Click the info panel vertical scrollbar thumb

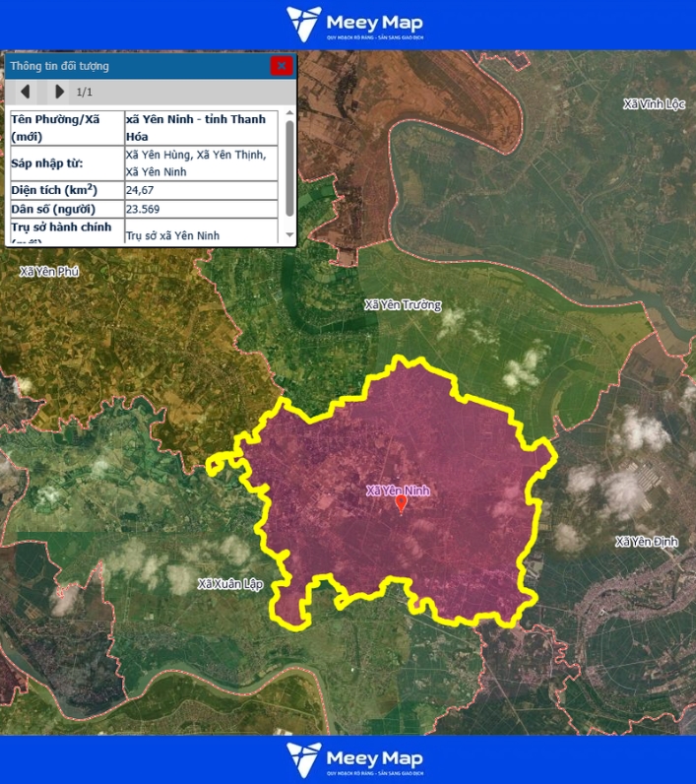pos(289,167)
